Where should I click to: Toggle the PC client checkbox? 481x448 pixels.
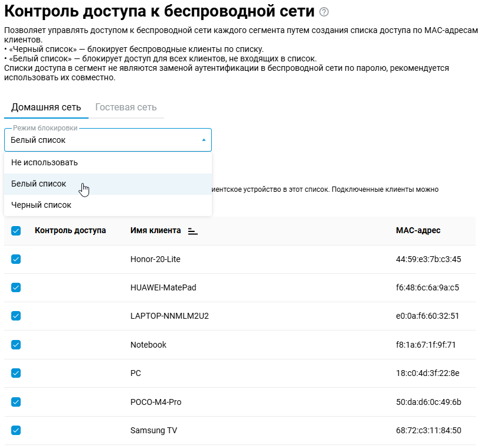click(x=16, y=373)
